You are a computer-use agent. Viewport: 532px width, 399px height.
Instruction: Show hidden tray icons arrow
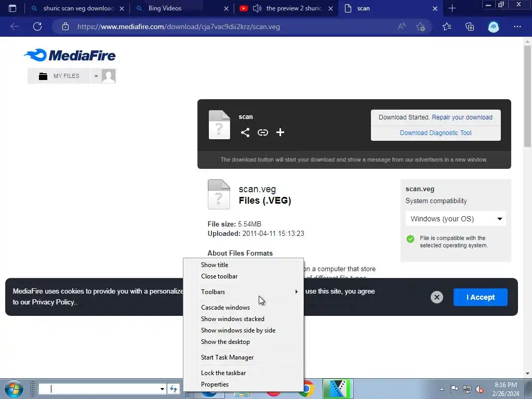442,389
